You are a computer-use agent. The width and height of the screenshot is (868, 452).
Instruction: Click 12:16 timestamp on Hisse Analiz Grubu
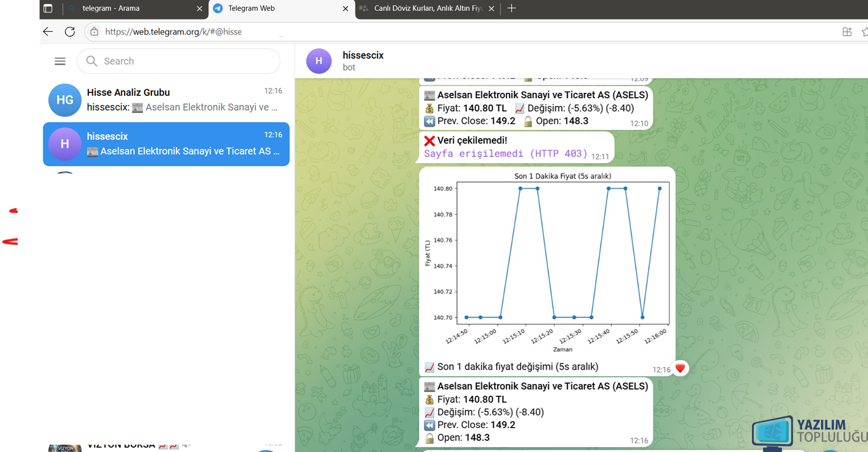pos(273,91)
